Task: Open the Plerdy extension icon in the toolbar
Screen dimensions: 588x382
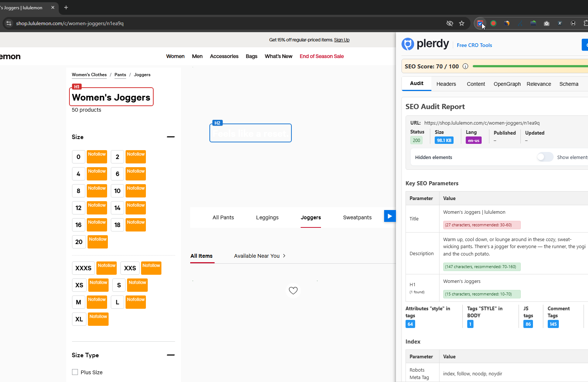Action: 480,23
